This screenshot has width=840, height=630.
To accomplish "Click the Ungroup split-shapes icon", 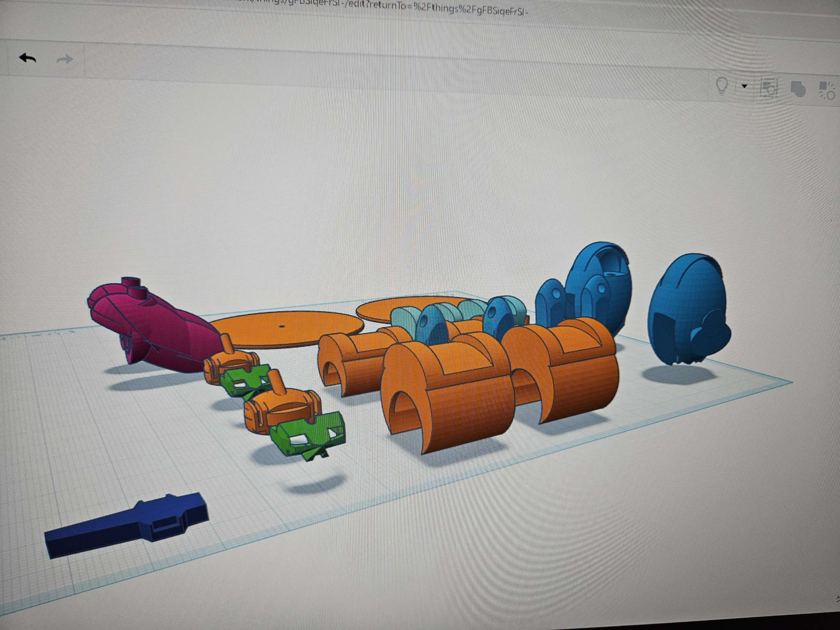I will pyautogui.click(x=826, y=91).
